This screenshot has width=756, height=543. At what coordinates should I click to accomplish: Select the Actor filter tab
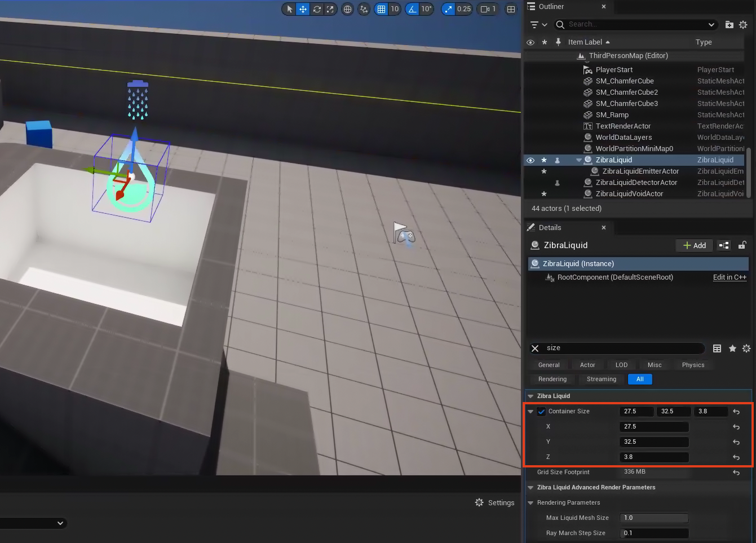coord(587,365)
